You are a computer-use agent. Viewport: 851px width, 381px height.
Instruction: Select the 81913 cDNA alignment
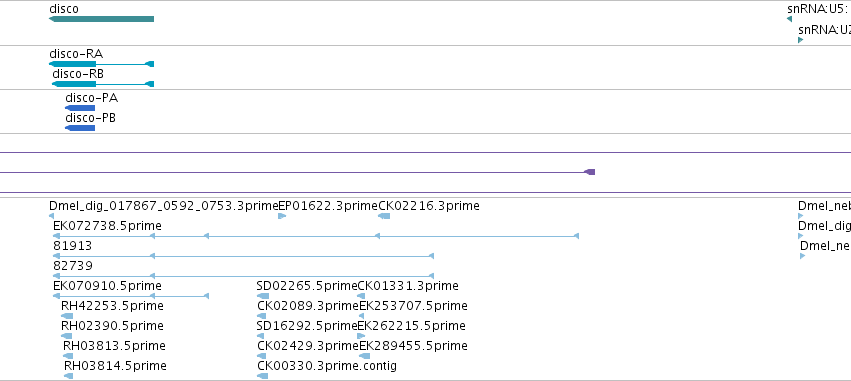coord(243,256)
